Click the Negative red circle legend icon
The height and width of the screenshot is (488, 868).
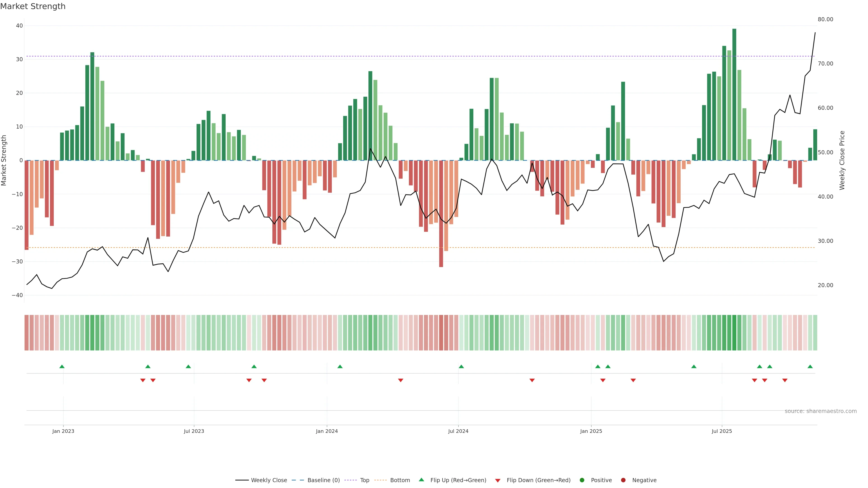click(623, 480)
